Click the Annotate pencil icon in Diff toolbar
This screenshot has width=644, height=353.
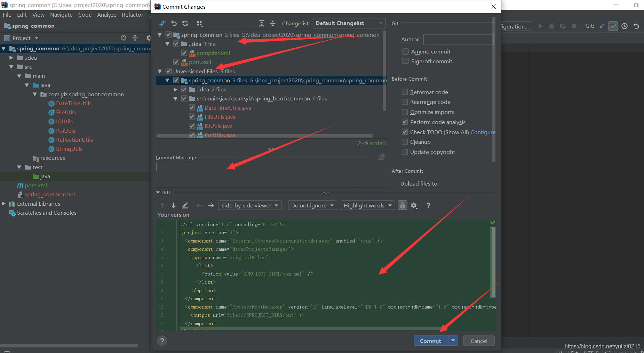coord(185,205)
